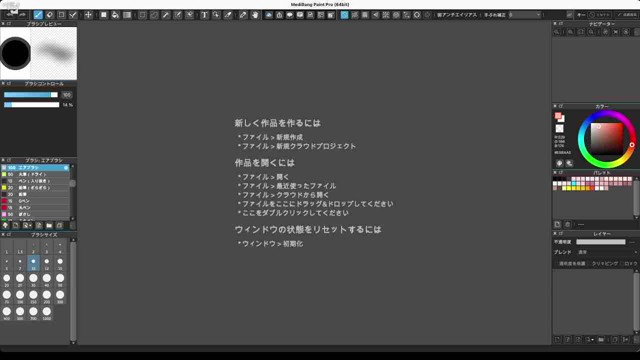Image resolution: width=640 pixels, height=360 pixels.
Task: Choose the Move tool with cross arrows
Action: (x=88, y=15)
